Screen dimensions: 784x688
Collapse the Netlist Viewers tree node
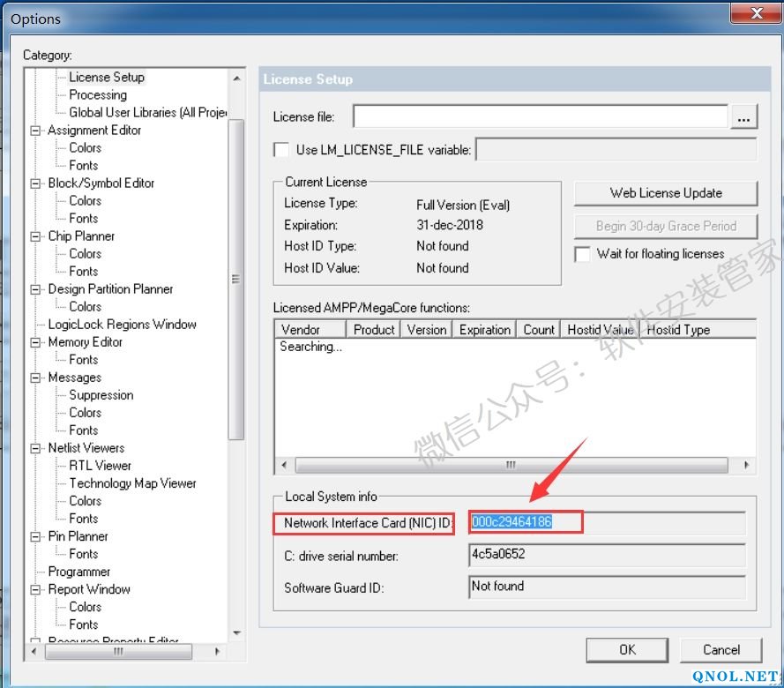coord(36,448)
